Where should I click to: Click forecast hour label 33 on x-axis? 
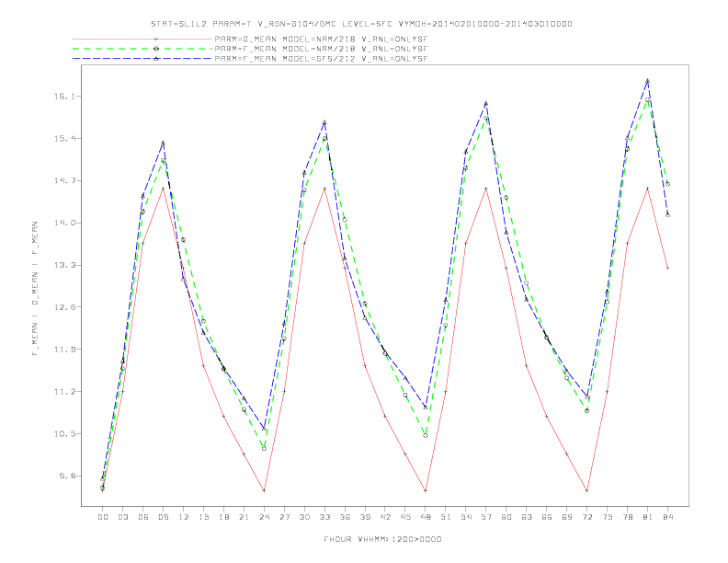(x=324, y=517)
